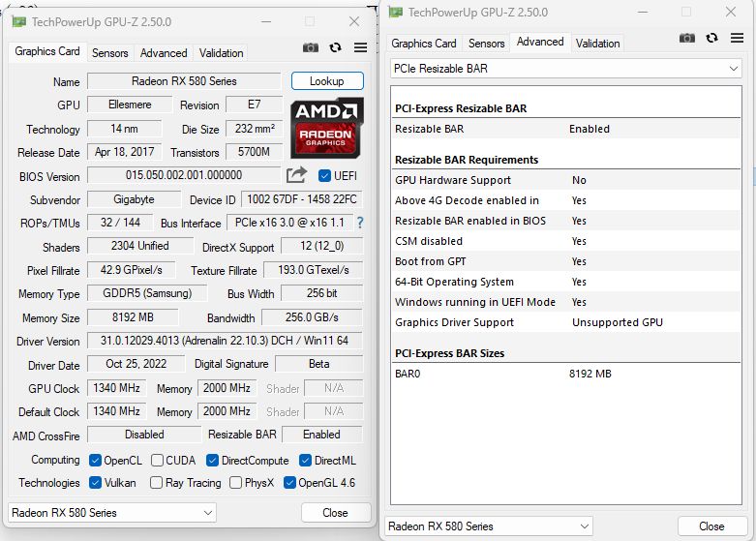Toggle the DirectML checkbox
The image size is (756, 541).
point(305,461)
